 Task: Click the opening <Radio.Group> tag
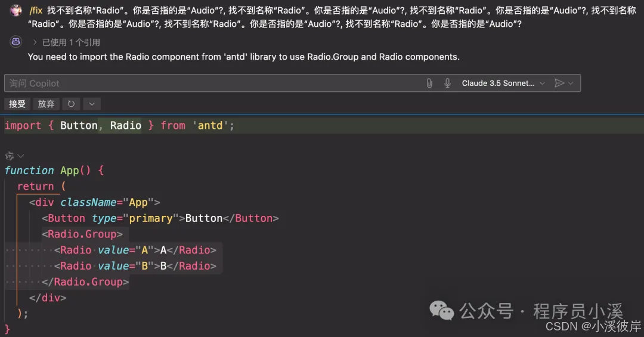tap(82, 234)
